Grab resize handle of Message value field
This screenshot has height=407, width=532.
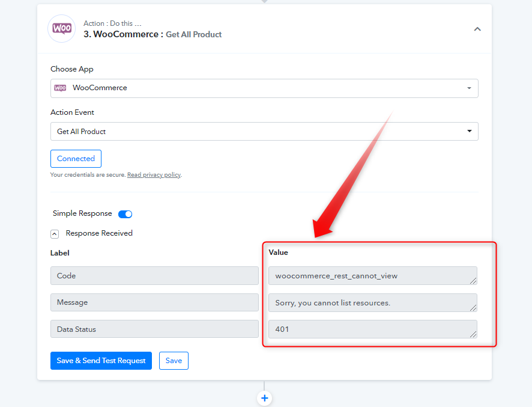coord(473,308)
